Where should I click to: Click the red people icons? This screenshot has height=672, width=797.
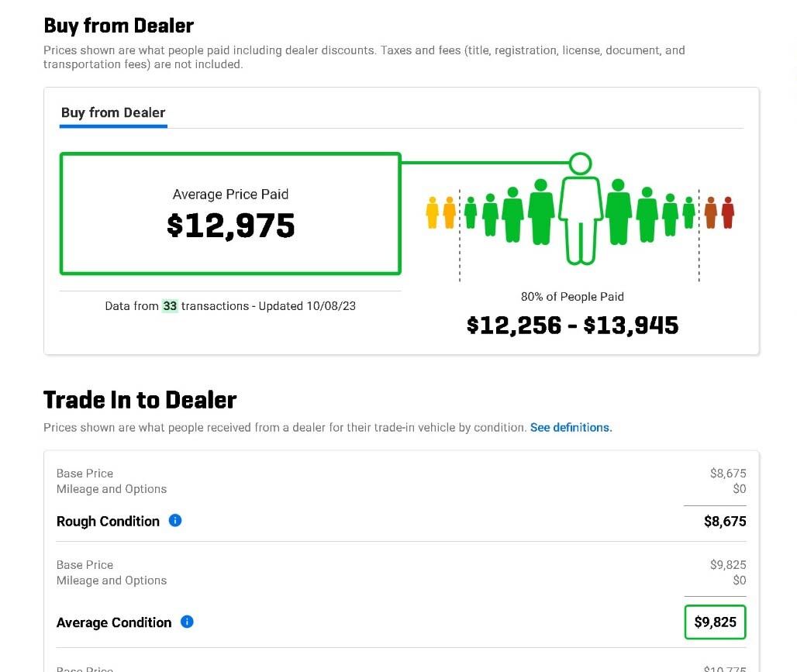tap(719, 212)
